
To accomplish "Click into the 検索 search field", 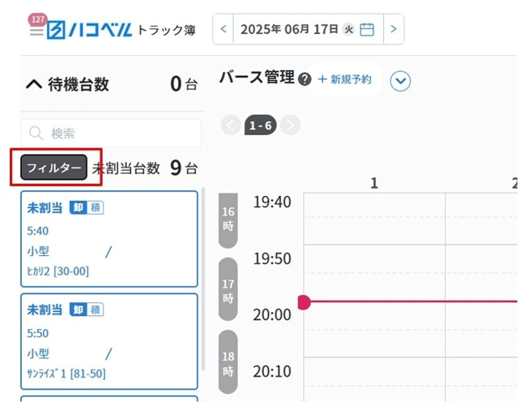I will click(x=111, y=133).
